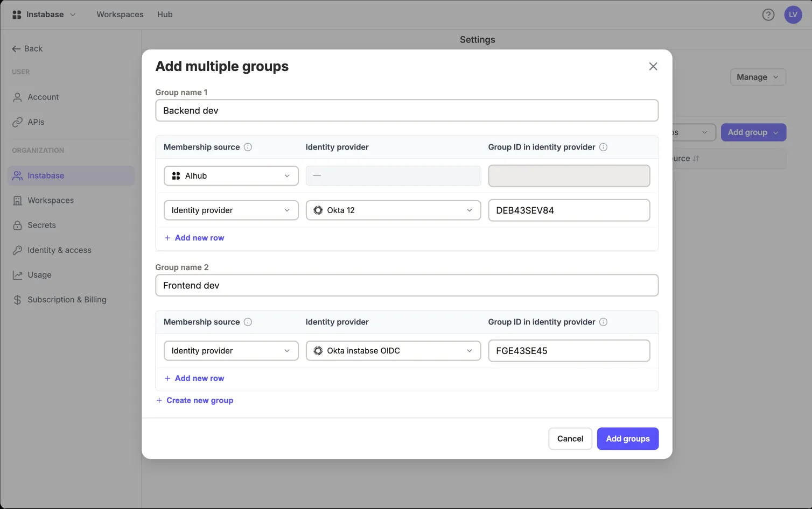812x509 pixels.
Task: Open Group 1 Identity provider membership dropdown
Action: pos(231,210)
